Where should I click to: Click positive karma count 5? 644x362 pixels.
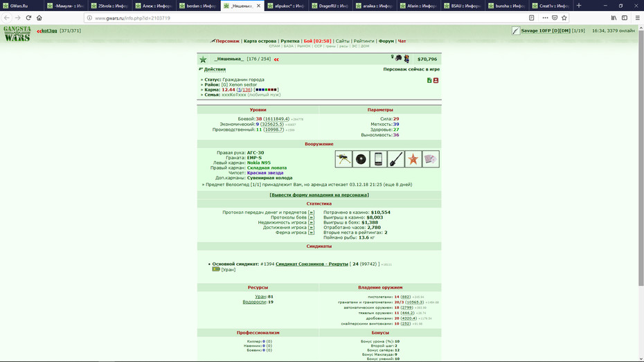click(x=240, y=90)
